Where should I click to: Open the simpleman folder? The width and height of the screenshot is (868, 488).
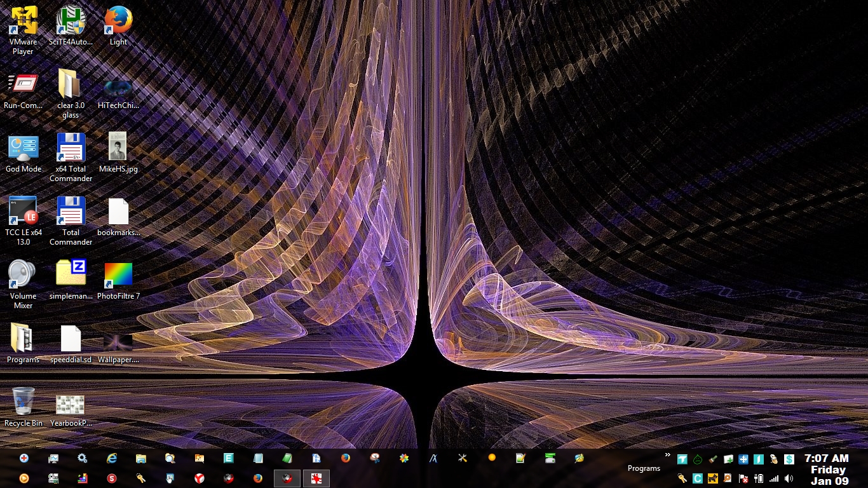[x=71, y=272]
